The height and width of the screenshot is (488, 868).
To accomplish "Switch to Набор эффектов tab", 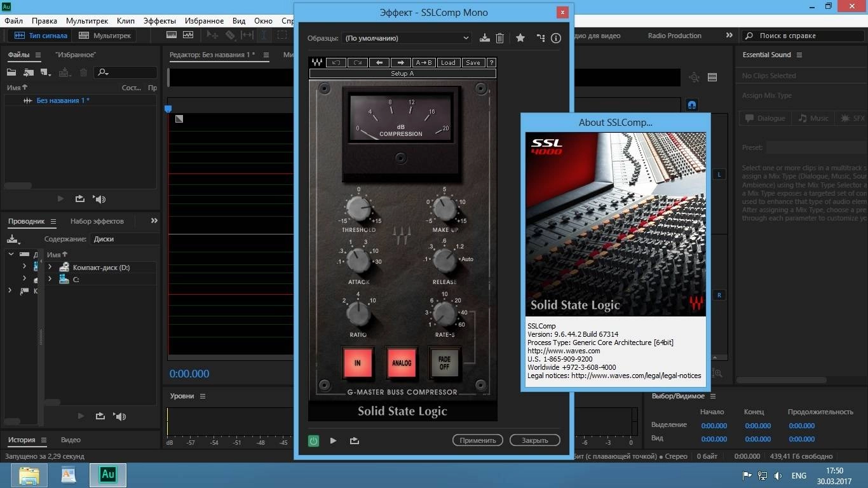I will coord(97,221).
